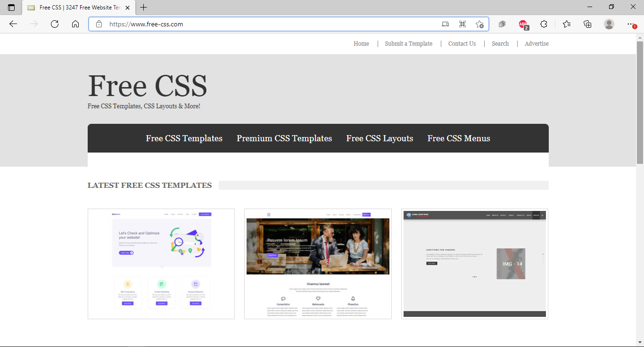This screenshot has width=644, height=347.
Task: Open the Collections icon in the toolbar
Action: click(587, 24)
